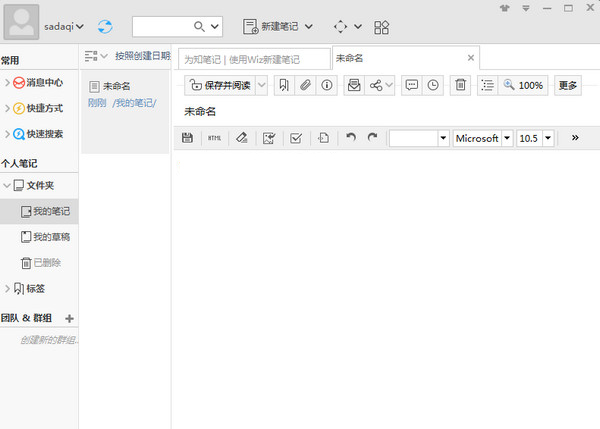
Task: Open the note info icon
Action: pyautogui.click(x=327, y=86)
